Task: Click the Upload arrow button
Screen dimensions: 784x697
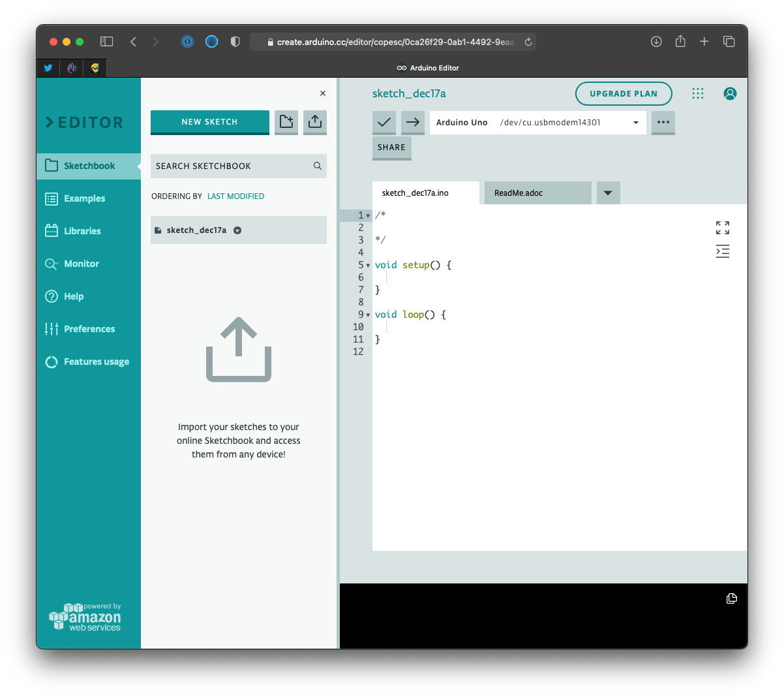Action: [413, 122]
